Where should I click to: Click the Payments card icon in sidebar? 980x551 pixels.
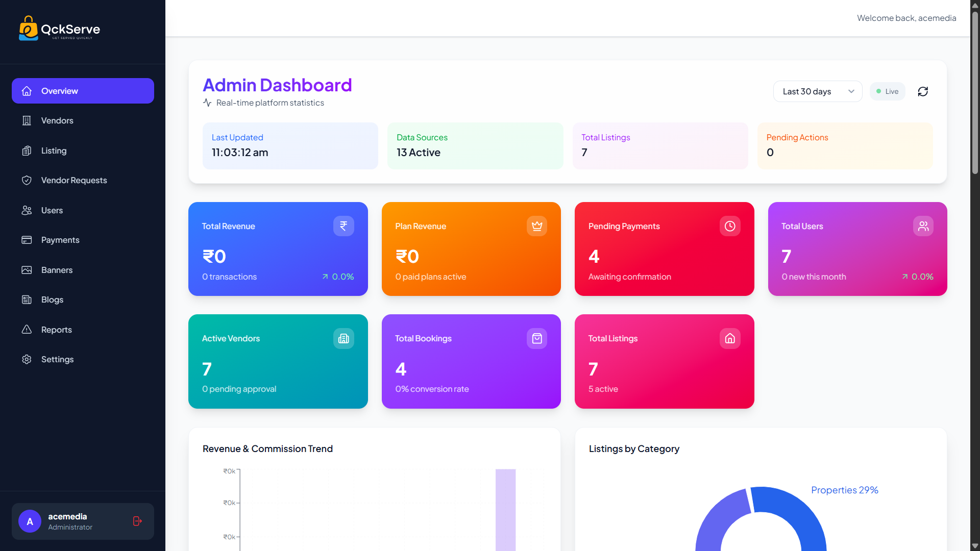click(27, 240)
